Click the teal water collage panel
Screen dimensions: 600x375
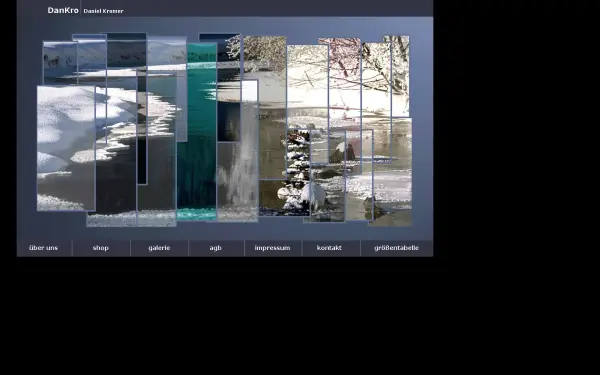[x=197, y=132]
